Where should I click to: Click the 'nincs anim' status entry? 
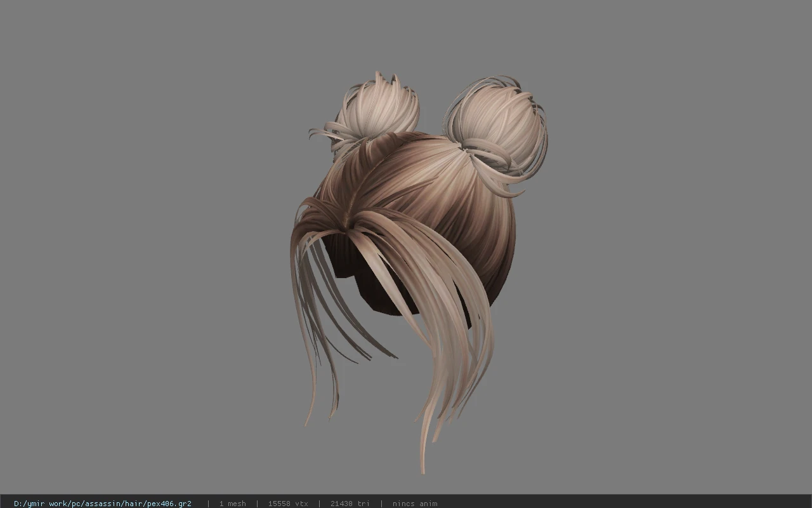pyautogui.click(x=415, y=504)
